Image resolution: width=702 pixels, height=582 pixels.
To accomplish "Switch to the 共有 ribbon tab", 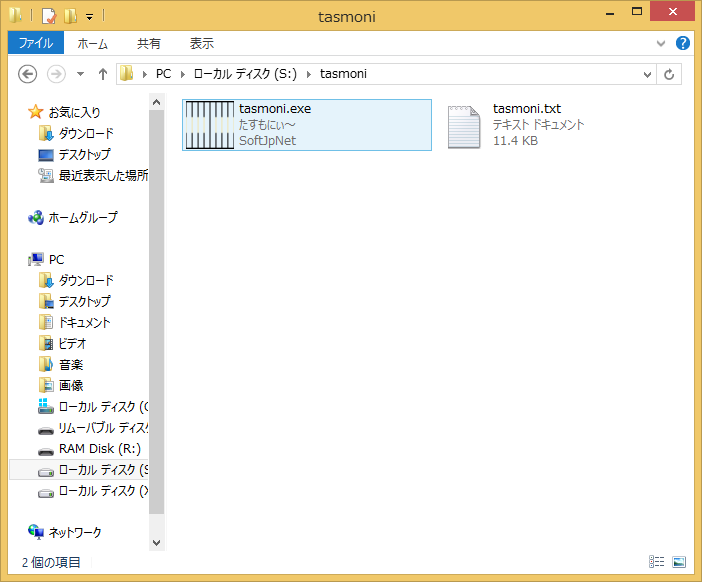I will 149,43.
